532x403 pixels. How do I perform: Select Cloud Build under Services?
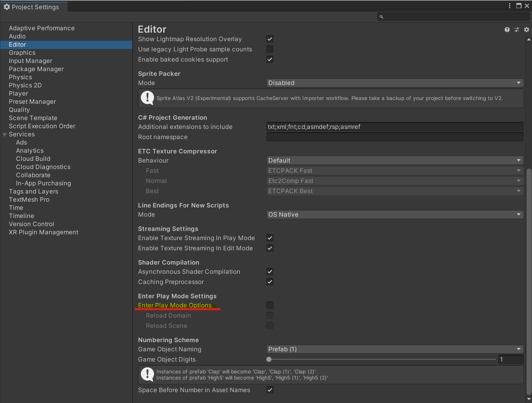[33, 159]
